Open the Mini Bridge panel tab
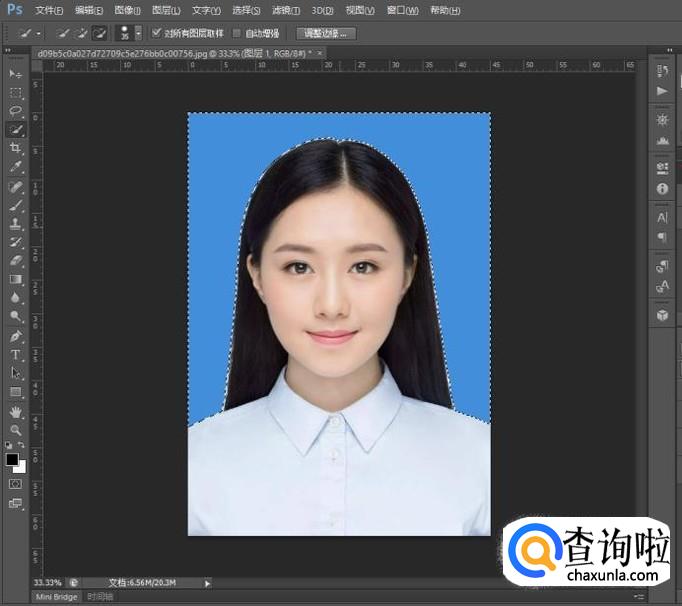Image resolution: width=682 pixels, height=606 pixels. (x=56, y=597)
